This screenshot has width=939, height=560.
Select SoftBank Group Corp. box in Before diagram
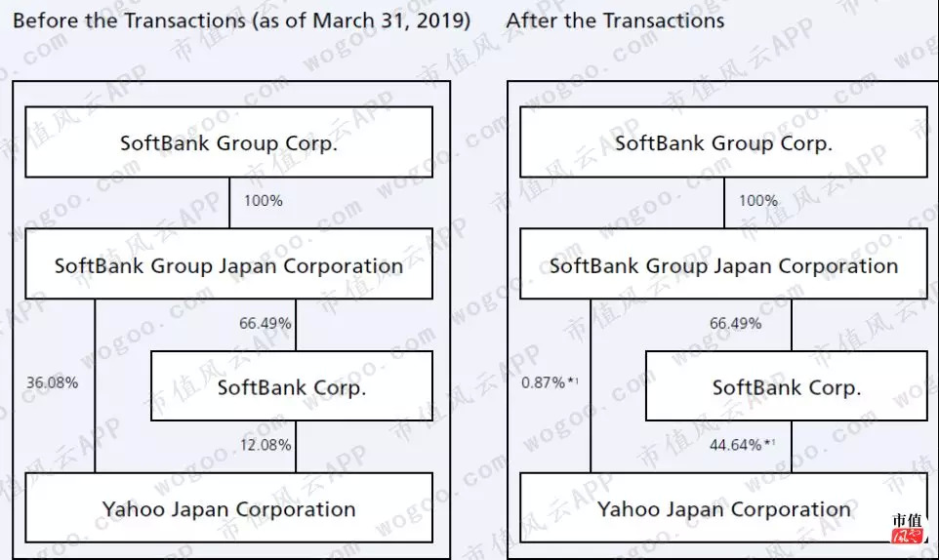[228, 142]
